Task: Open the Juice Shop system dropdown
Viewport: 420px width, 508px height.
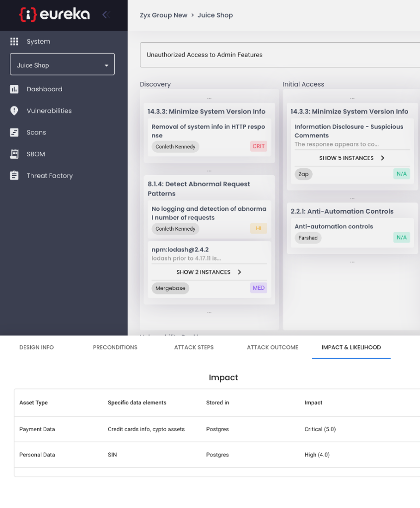Action: (62, 65)
